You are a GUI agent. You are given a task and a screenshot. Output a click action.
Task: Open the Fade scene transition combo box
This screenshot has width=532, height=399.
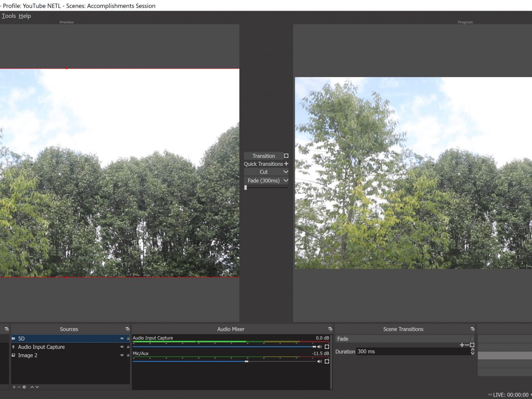404,339
